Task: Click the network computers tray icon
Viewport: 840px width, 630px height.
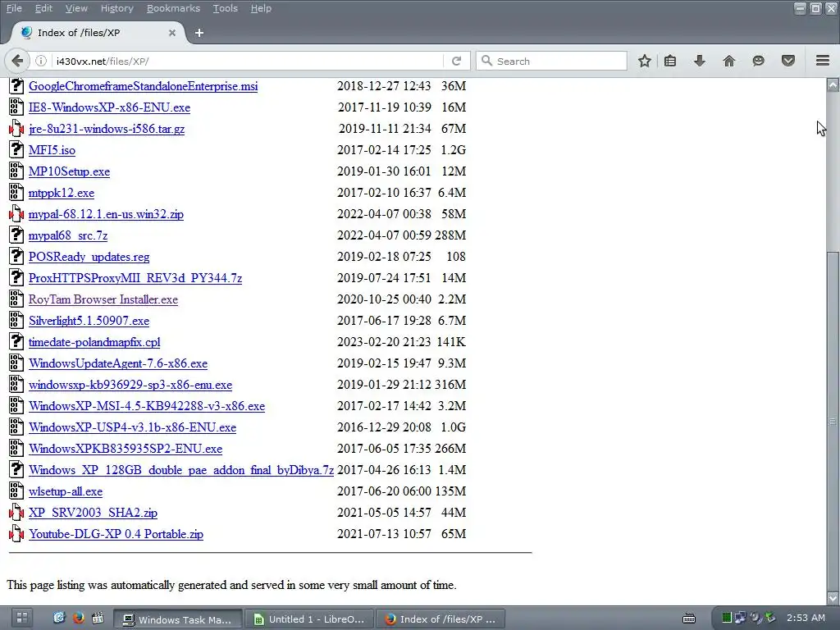Action: tap(741, 618)
